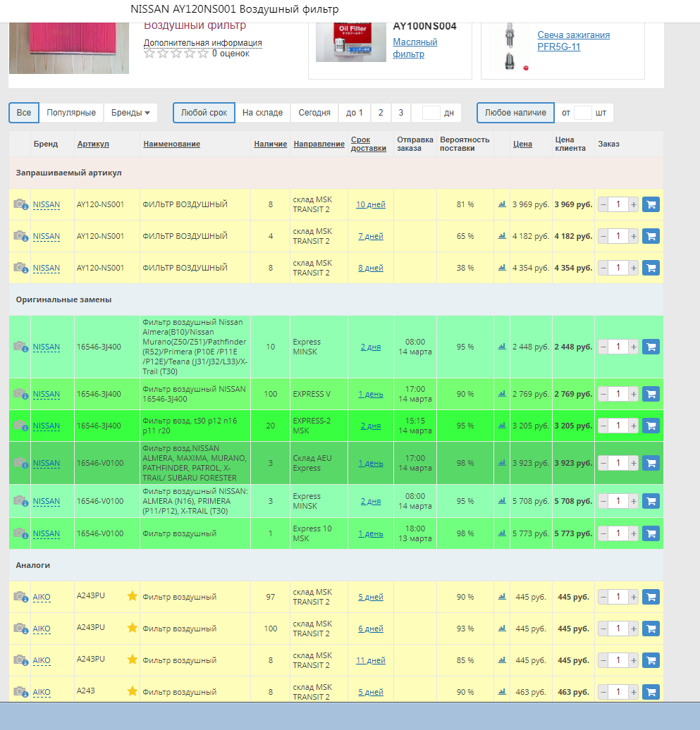Open photo icon for 16546-V0100 3 923 руб. row
This screenshot has height=730, width=700.
tap(20, 463)
